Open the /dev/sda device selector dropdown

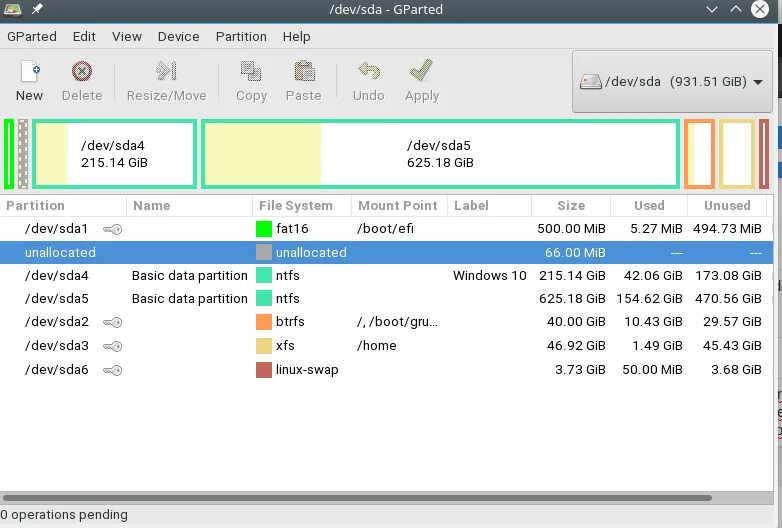click(x=672, y=81)
